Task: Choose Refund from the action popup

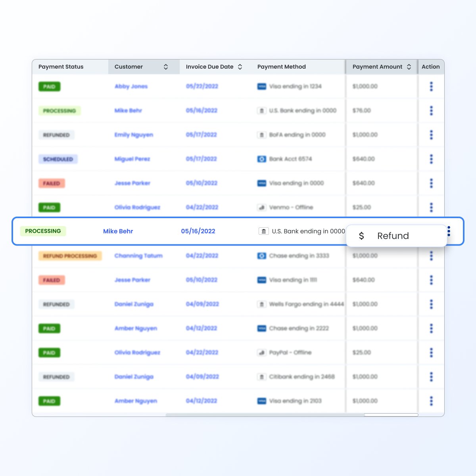Action: (396, 236)
